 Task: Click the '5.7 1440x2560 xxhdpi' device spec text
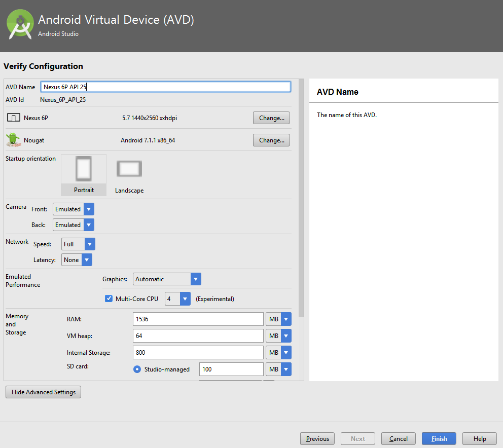point(150,118)
